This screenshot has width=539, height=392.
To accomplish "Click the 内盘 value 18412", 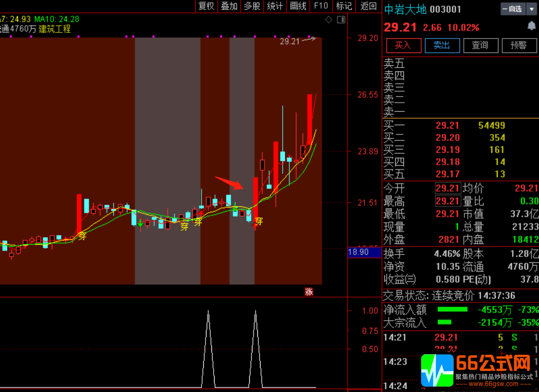I will pos(525,239).
